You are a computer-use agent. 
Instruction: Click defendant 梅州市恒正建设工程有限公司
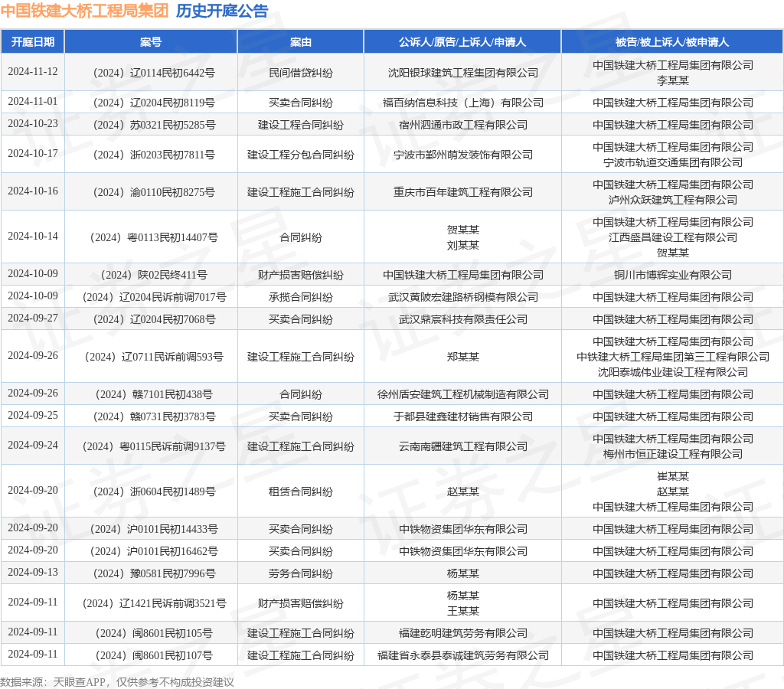click(672, 454)
